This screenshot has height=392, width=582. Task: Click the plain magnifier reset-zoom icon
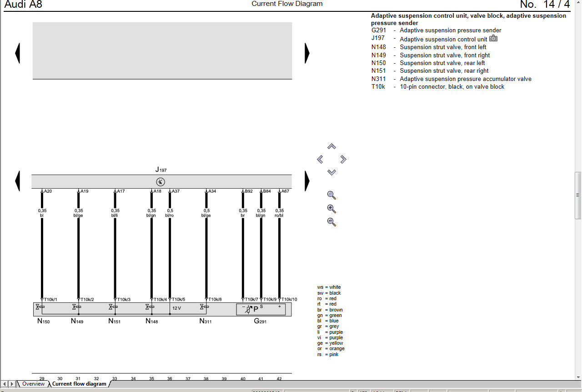click(x=331, y=196)
